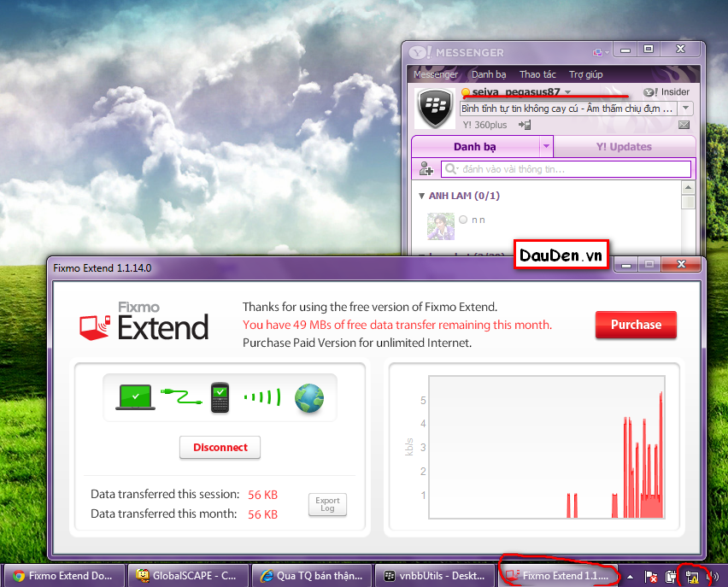Click the contact list scrollbar up arrow

pyautogui.click(x=688, y=188)
